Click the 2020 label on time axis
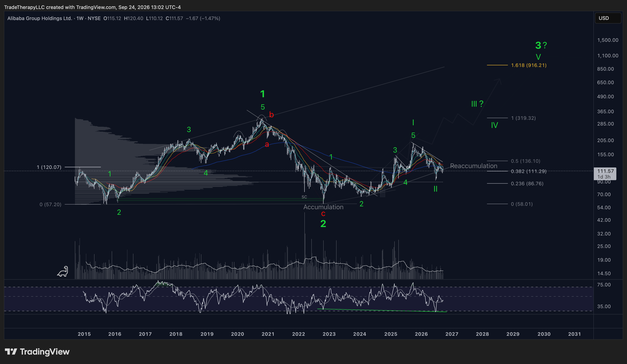The width and height of the screenshot is (627, 364). [237, 334]
